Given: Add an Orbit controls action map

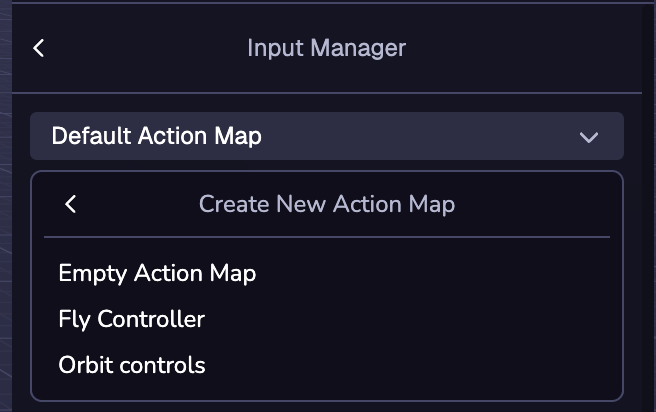Looking at the screenshot, I should [132, 365].
